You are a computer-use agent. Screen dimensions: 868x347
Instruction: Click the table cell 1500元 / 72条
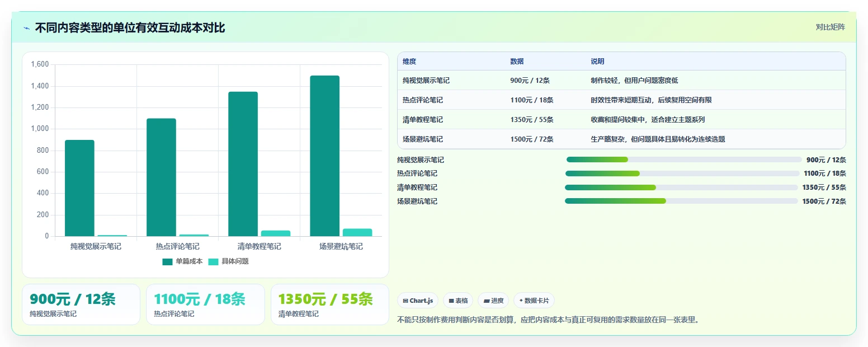[532, 139]
